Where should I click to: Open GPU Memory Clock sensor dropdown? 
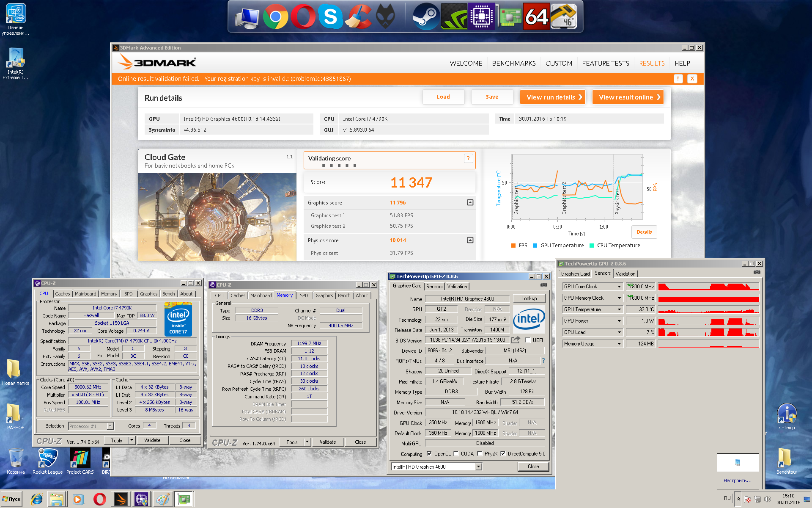click(x=619, y=298)
